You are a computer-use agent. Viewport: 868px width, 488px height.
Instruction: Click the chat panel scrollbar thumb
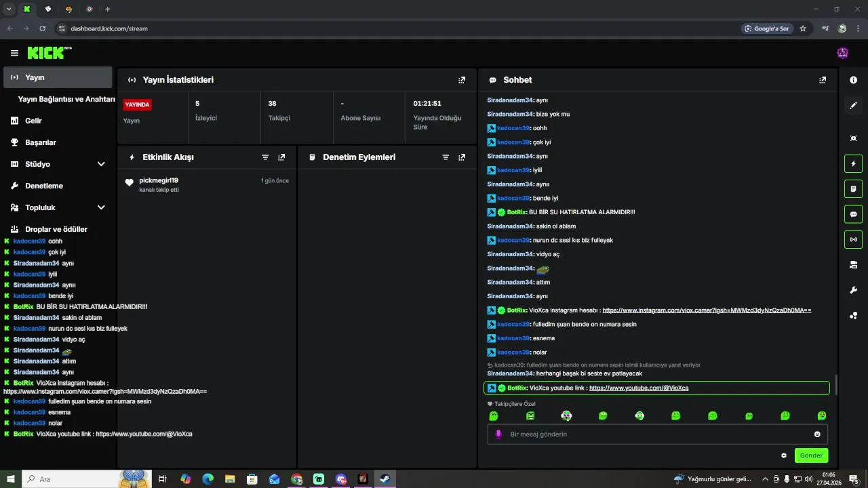(836, 384)
